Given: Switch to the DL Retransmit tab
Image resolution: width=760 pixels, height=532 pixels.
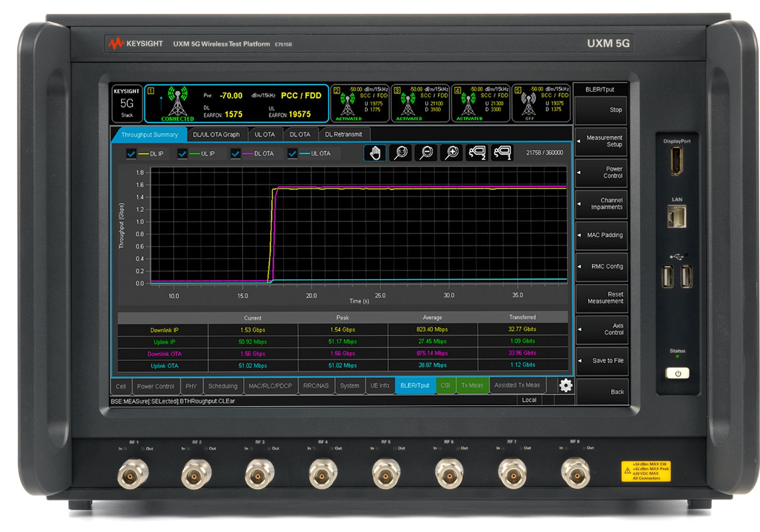Looking at the screenshot, I should [344, 133].
